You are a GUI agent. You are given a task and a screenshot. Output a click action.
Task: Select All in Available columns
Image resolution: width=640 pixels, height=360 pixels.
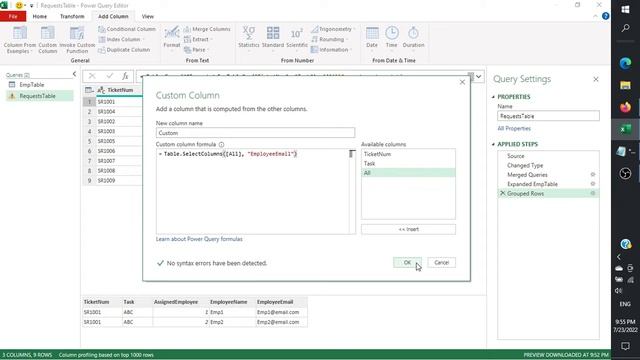pyautogui.click(x=408, y=173)
